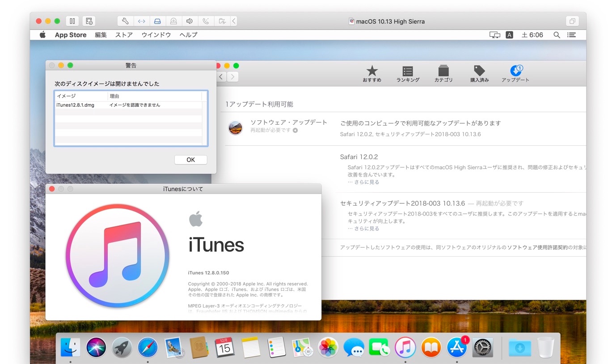
Task: Go back in the App Store window
Action: pos(221,77)
